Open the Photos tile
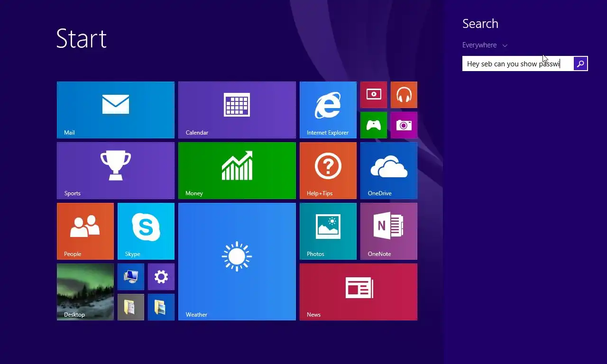 (x=328, y=231)
